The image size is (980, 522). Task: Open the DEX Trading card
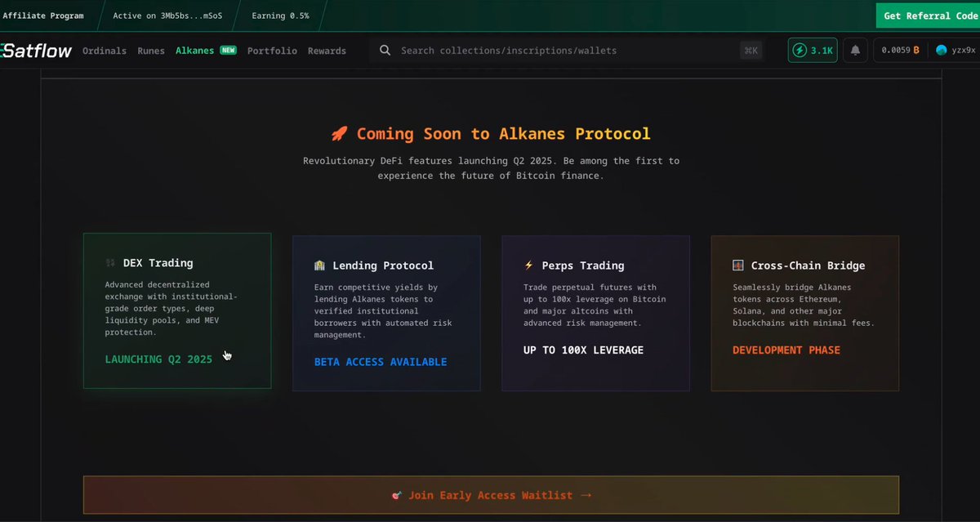pos(177,310)
